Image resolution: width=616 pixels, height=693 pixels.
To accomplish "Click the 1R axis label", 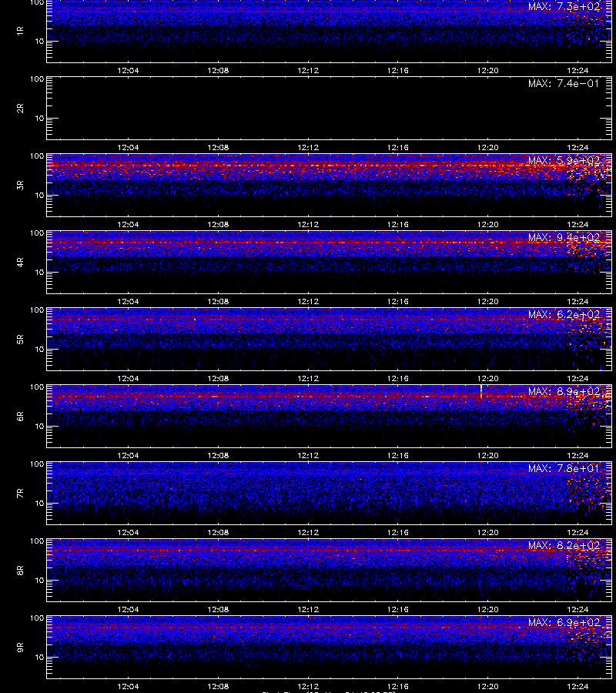I will pos(20,31).
